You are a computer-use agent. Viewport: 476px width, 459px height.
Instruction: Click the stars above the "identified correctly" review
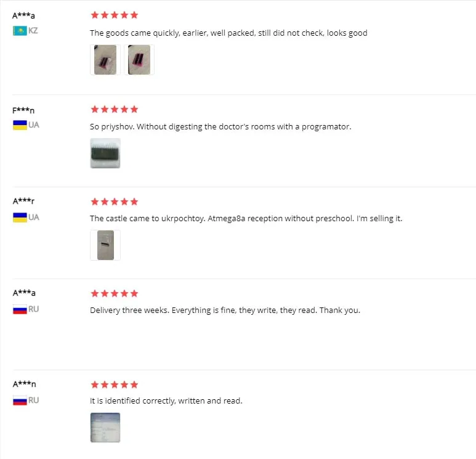click(x=114, y=384)
